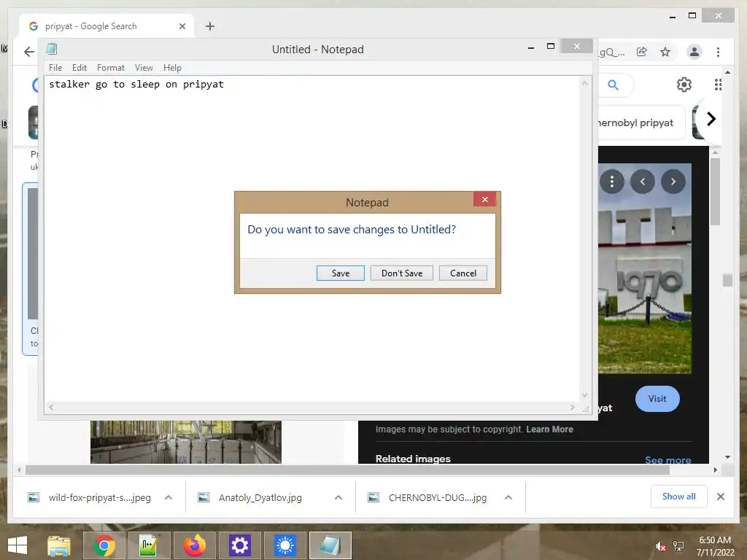Maximize the Notepad window
The image size is (747, 560).
tap(551, 46)
